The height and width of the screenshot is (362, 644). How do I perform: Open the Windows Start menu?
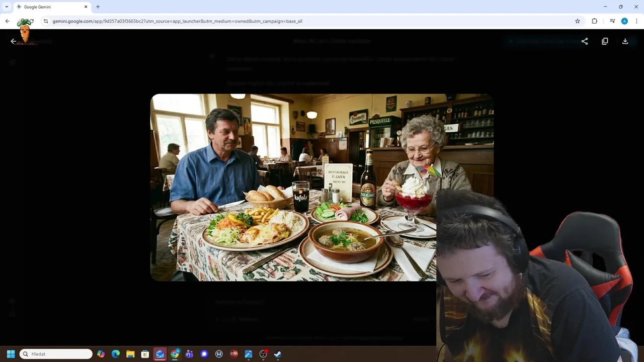pos(11,354)
